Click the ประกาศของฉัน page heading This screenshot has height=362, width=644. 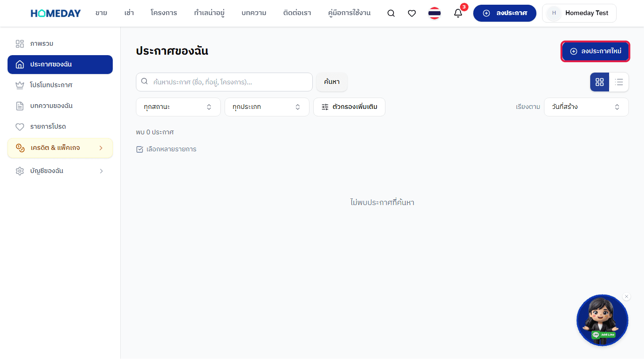click(172, 51)
